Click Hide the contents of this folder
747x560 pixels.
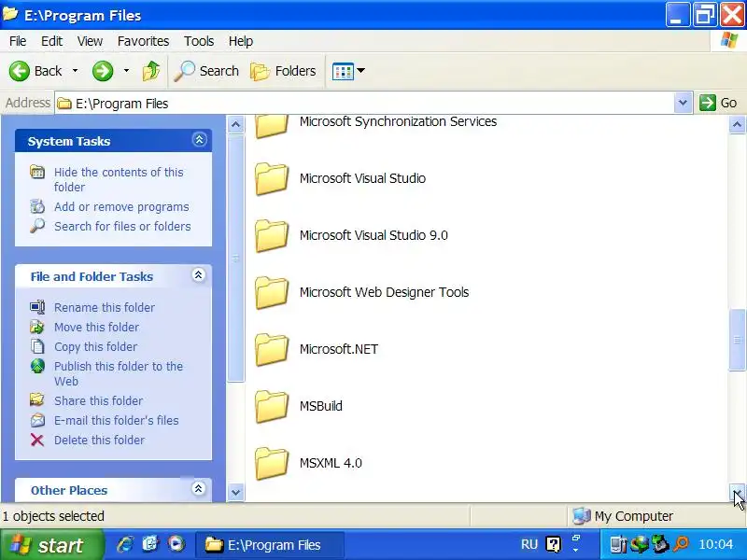click(119, 179)
